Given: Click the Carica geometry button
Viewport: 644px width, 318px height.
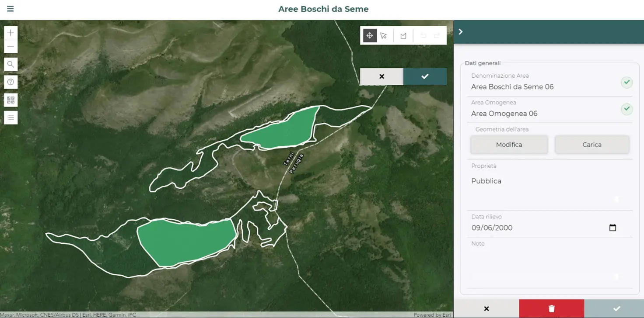Looking at the screenshot, I should (591, 145).
